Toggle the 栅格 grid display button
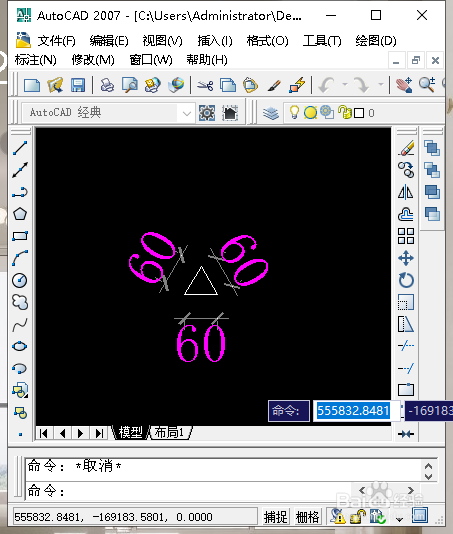Screen dimensions: 453x534 [308, 517]
